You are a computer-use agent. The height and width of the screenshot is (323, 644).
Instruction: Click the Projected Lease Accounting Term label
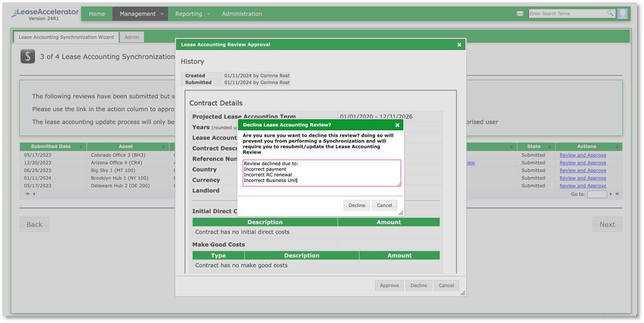244,117
